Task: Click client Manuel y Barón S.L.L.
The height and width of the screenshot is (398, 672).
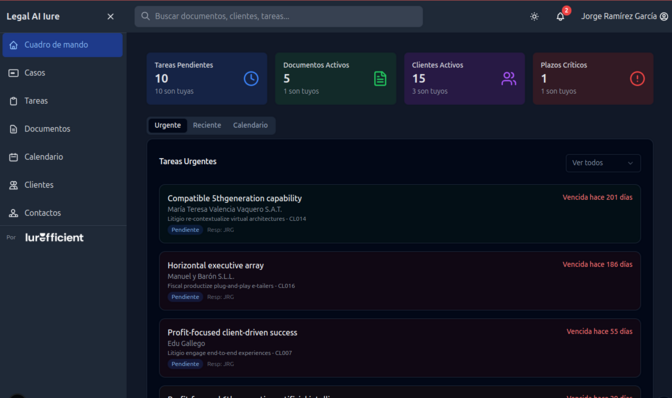Action: (201, 276)
